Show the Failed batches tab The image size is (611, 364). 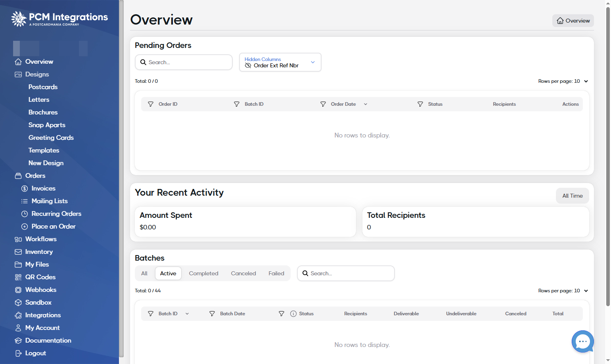click(276, 273)
